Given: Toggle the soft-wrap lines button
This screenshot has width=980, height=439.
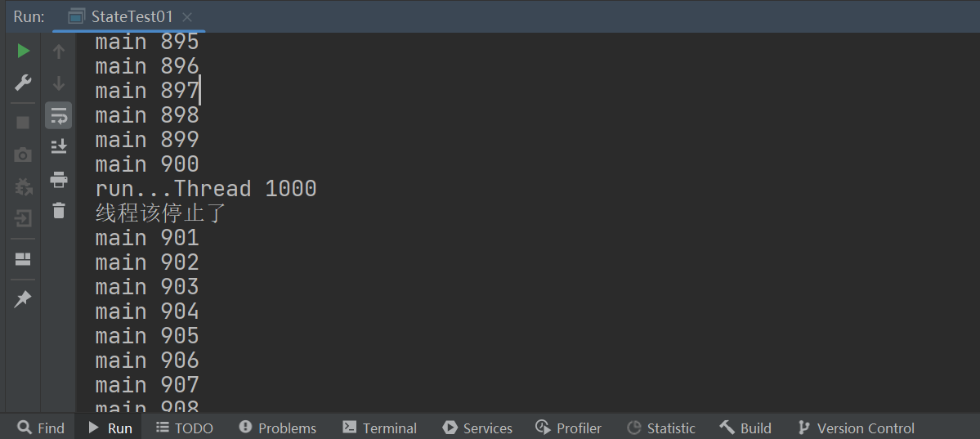Looking at the screenshot, I should coord(58,115).
